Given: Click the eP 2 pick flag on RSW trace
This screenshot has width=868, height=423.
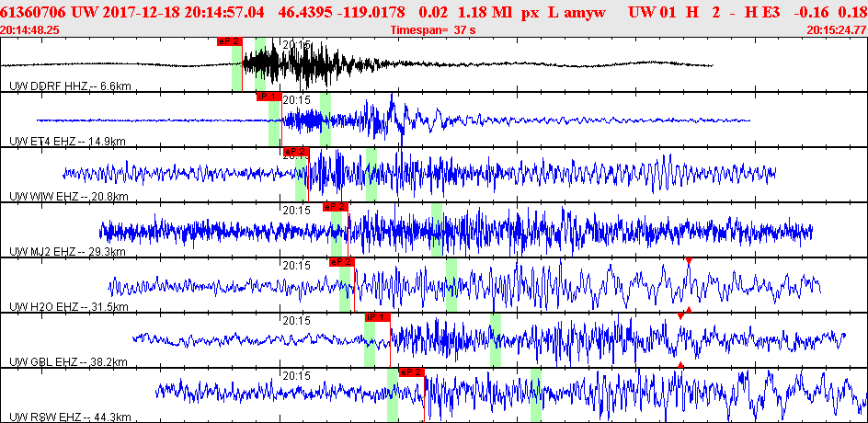Looking at the screenshot, I should 411,372.
